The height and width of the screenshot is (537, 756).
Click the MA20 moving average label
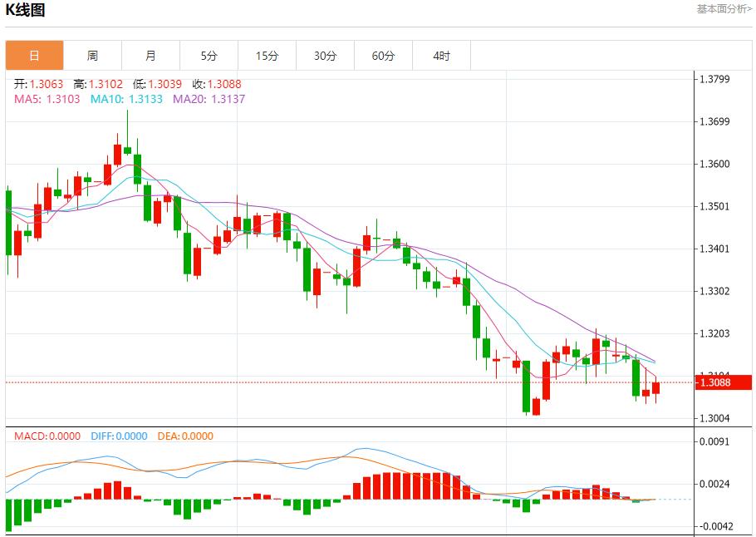click(209, 99)
